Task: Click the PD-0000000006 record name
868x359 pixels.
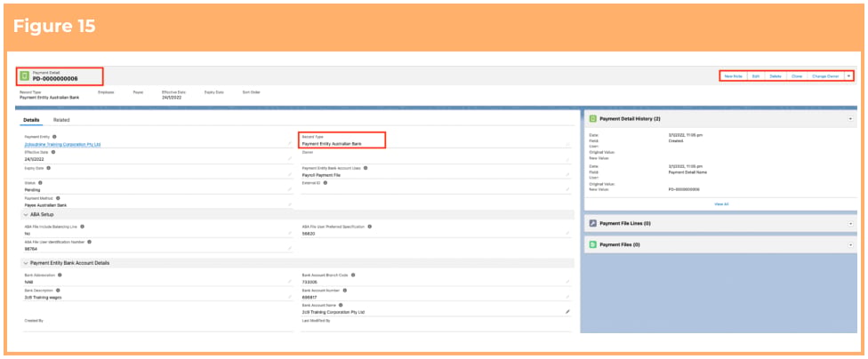Action: click(55, 79)
